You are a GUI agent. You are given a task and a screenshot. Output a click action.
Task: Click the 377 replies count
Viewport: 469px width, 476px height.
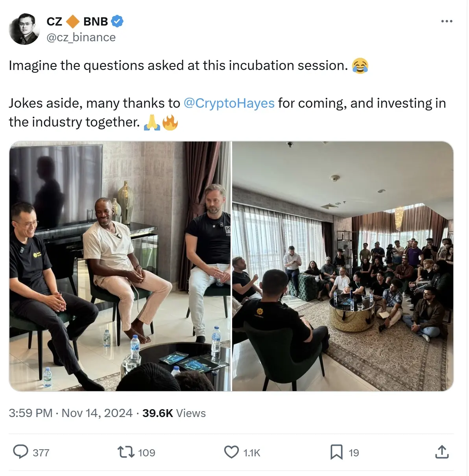[41, 453]
